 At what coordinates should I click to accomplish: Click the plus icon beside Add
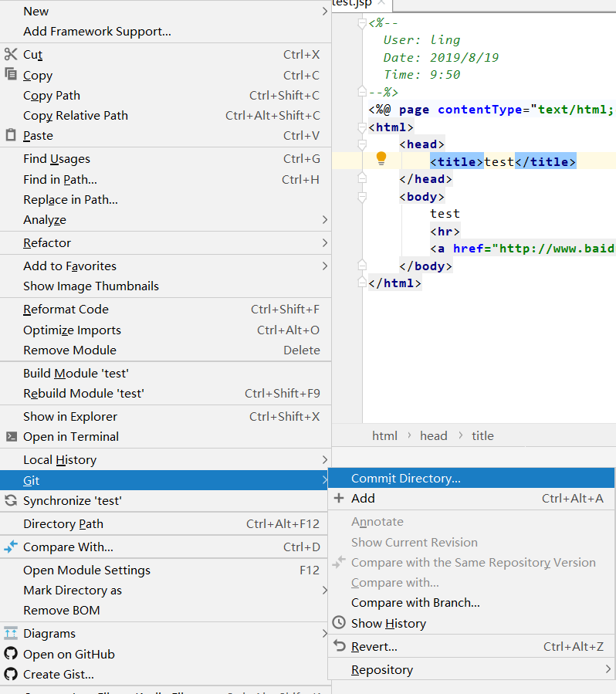click(x=339, y=498)
